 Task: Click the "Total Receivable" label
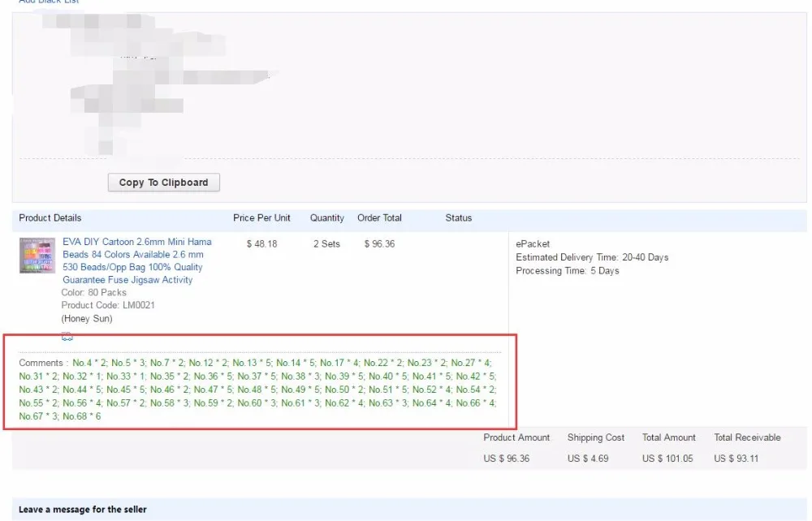point(747,437)
